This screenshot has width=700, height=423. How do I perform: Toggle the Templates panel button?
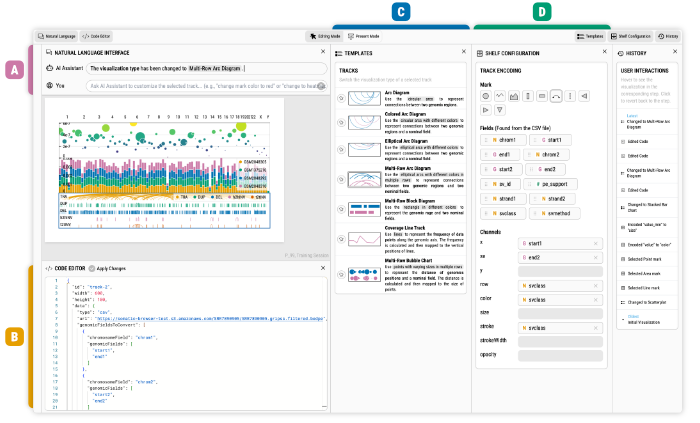[589, 35]
